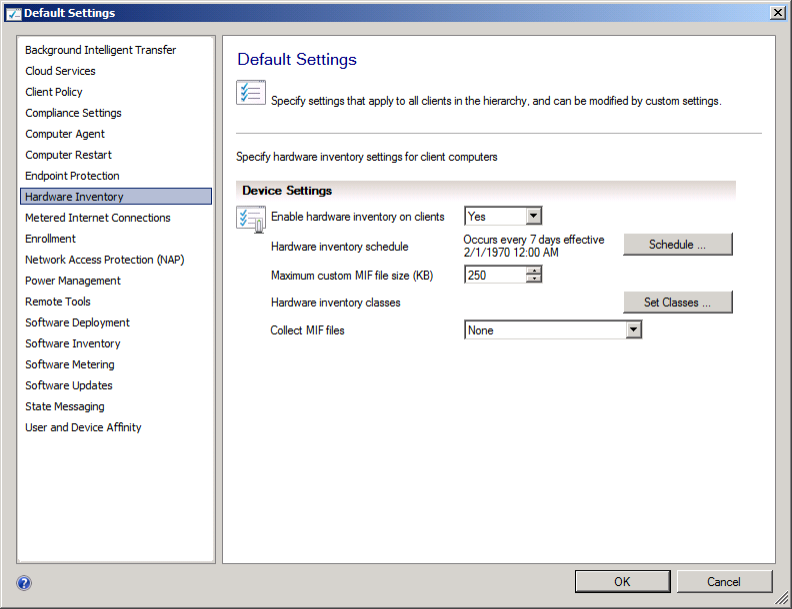Select Background Intelligent Transfer settings
Screen dimensions: 792x609
[100, 50]
